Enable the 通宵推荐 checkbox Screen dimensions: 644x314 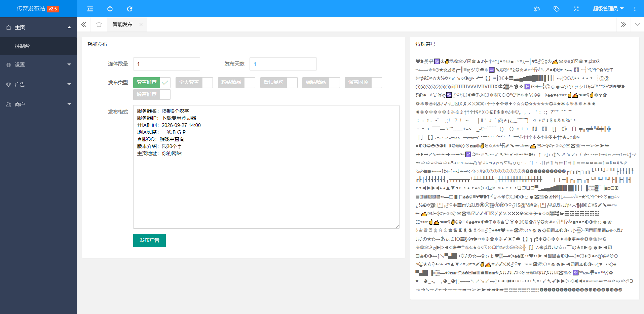click(x=152, y=94)
